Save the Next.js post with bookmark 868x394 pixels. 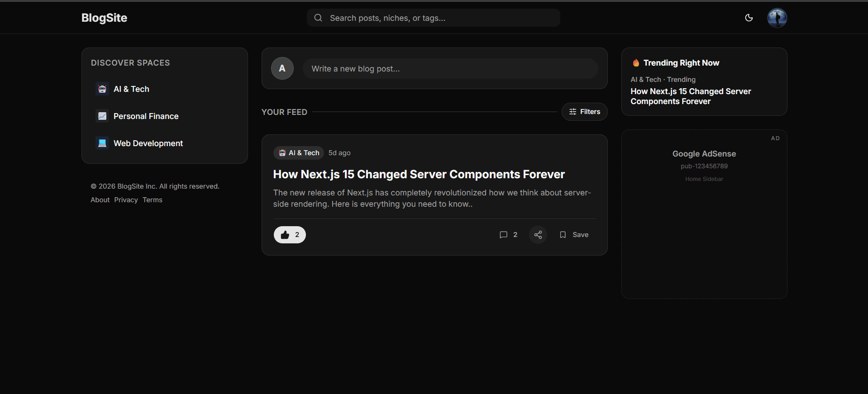pyautogui.click(x=574, y=235)
